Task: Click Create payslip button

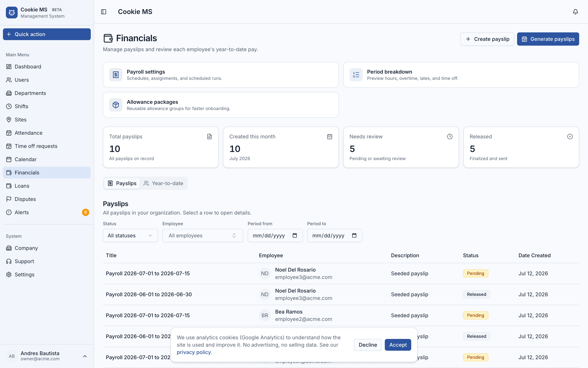Action: click(x=487, y=39)
